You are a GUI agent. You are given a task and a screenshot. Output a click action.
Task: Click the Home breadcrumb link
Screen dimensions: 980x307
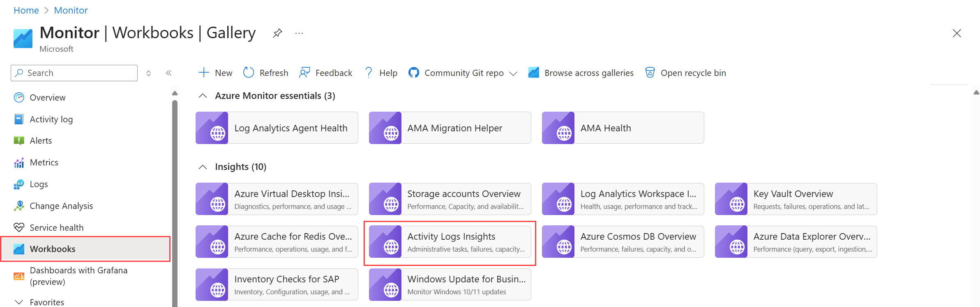(26, 10)
